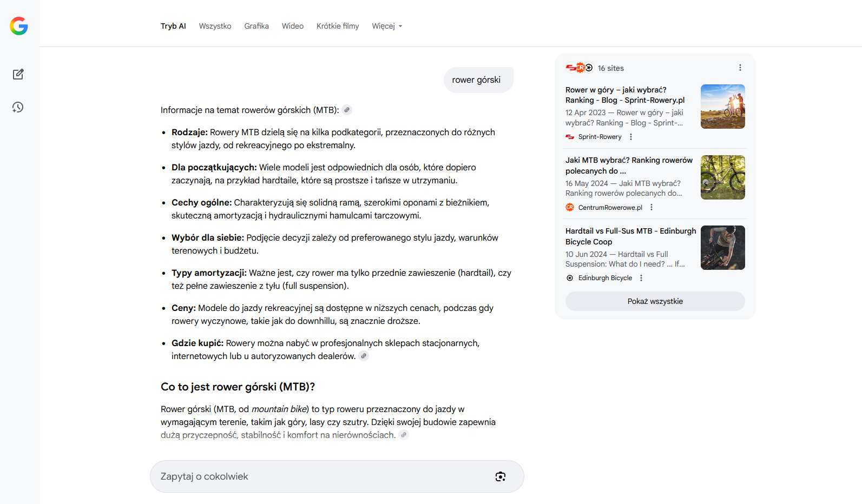Click the 'rower górski' query bubble
Viewport: 862px width, 504px height.
[478, 80]
